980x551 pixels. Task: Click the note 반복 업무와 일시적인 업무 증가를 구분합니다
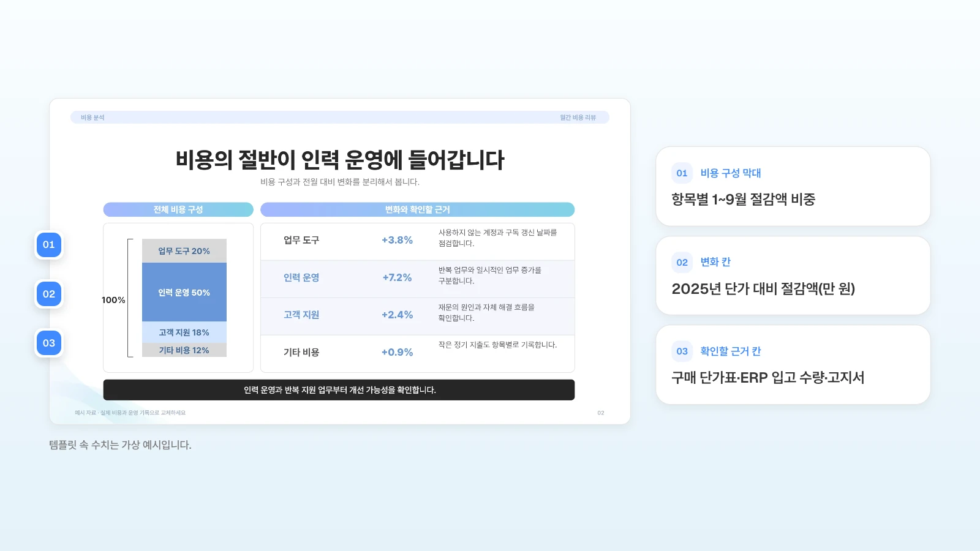(x=490, y=275)
